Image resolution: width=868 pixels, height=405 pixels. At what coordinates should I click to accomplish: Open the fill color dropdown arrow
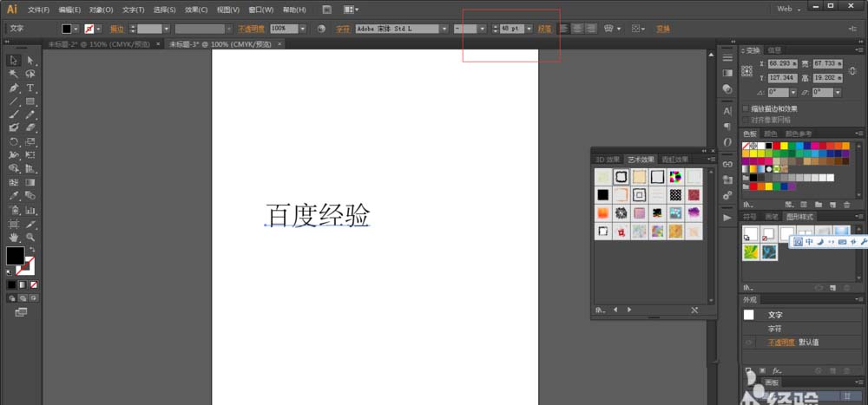76,29
